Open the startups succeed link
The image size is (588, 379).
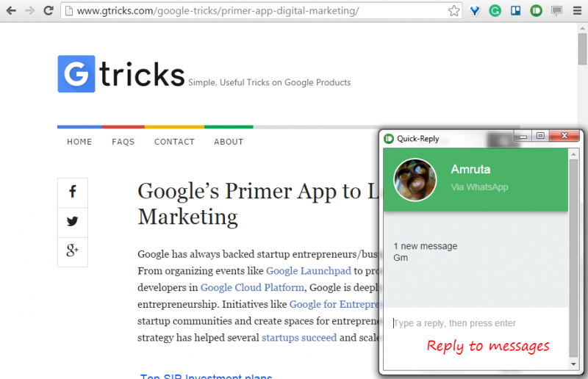click(299, 337)
